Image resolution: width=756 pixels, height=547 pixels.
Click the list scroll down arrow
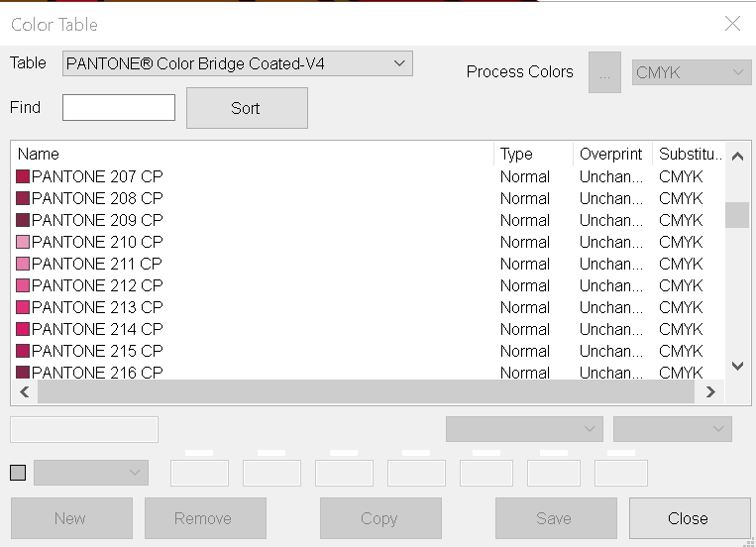(x=737, y=366)
